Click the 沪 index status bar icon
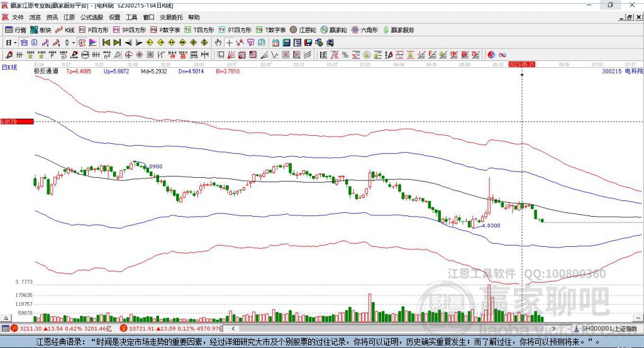This screenshot has height=348, width=644. click(x=14, y=329)
